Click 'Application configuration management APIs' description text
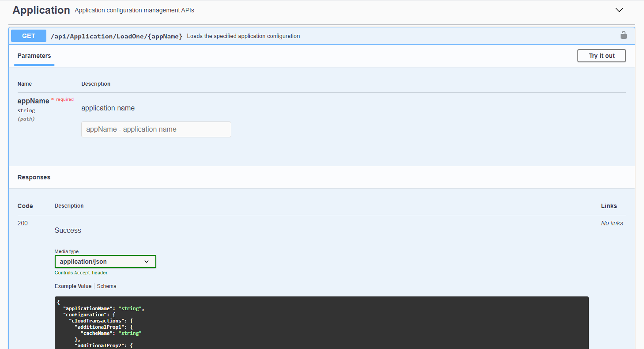The width and height of the screenshot is (644, 349). point(134,10)
